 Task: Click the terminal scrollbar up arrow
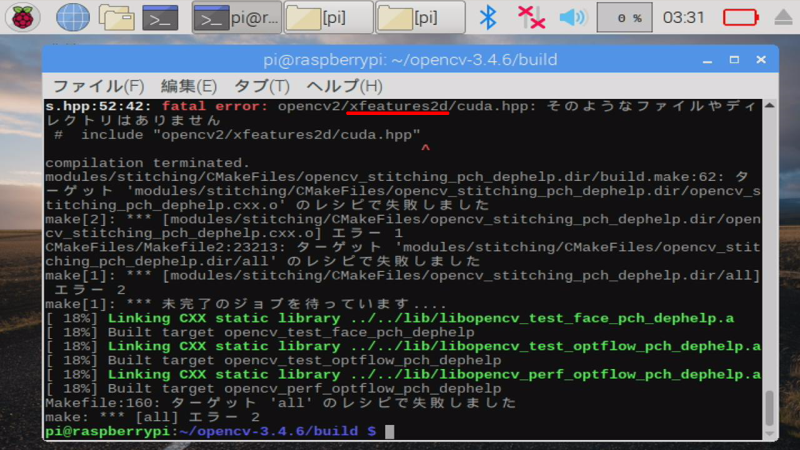point(769,105)
